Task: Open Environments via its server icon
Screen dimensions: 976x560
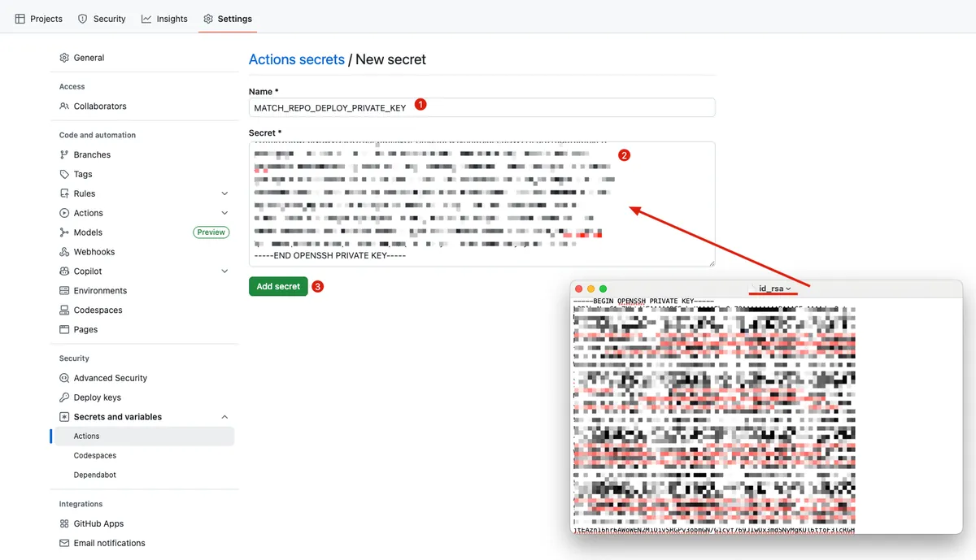Action: coord(64,291)
